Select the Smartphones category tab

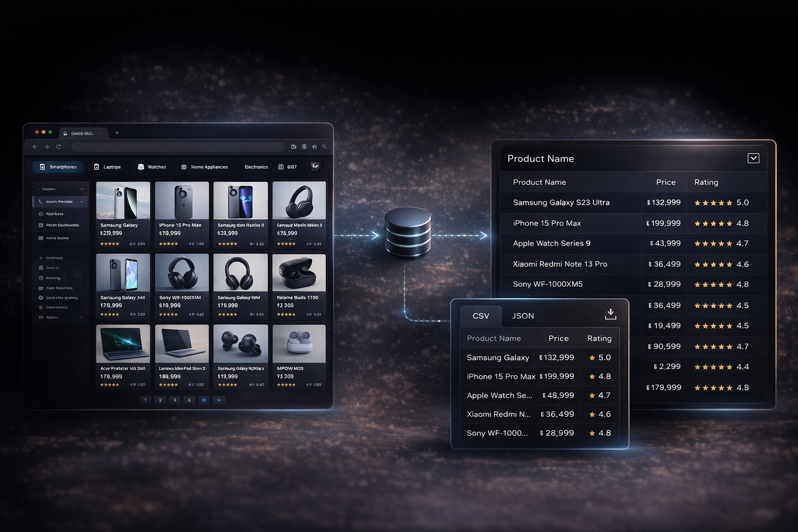(58, 167)
